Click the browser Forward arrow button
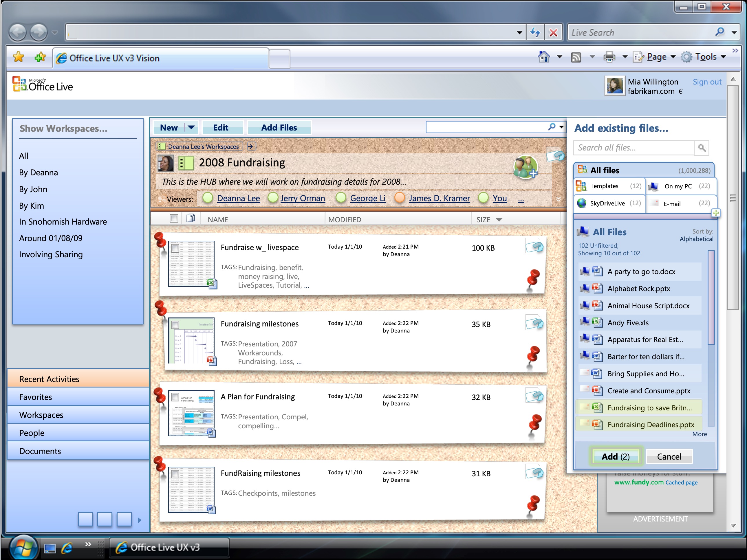Viewport: 747px width, 560px height. coord(39,33)
